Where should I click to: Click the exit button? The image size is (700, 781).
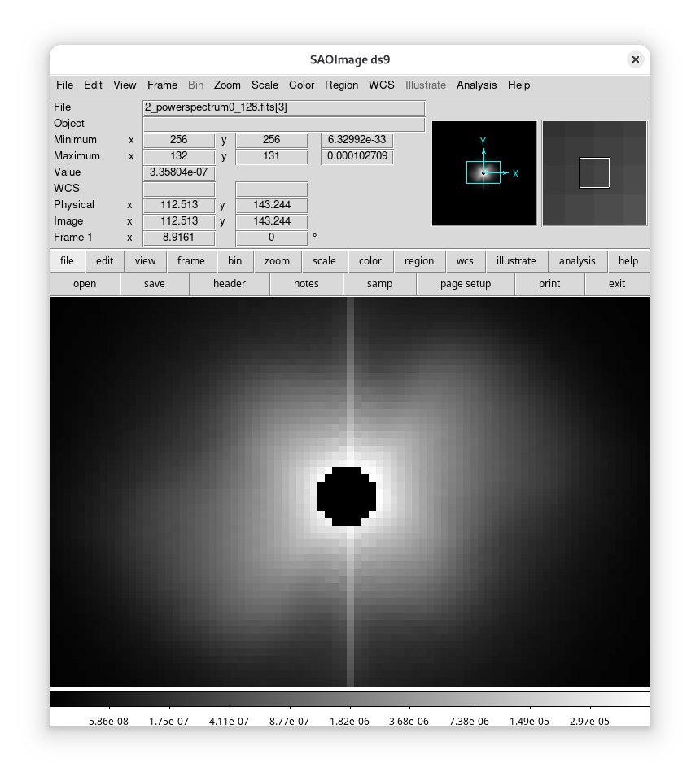tap(617, 284)
